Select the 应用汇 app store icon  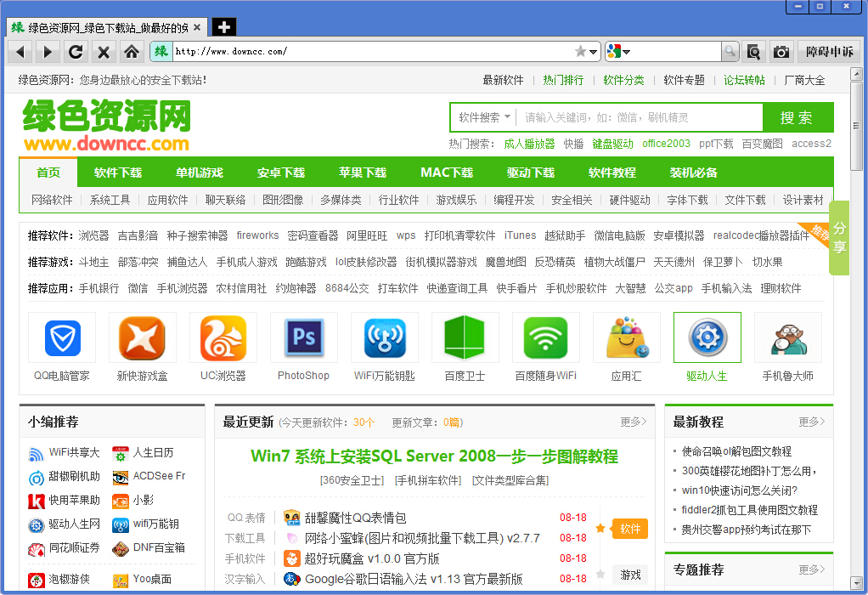pyautogui.click(x=626, y=337)
